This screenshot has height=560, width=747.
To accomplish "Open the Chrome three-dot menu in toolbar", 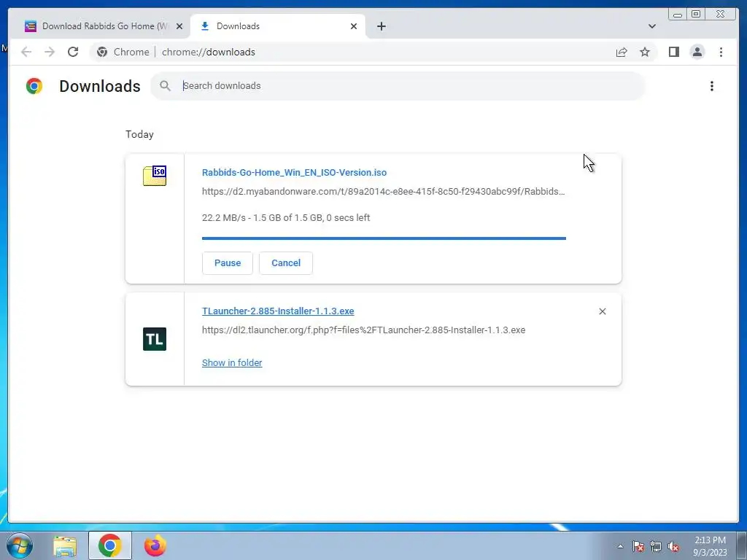I will (721, 52).
